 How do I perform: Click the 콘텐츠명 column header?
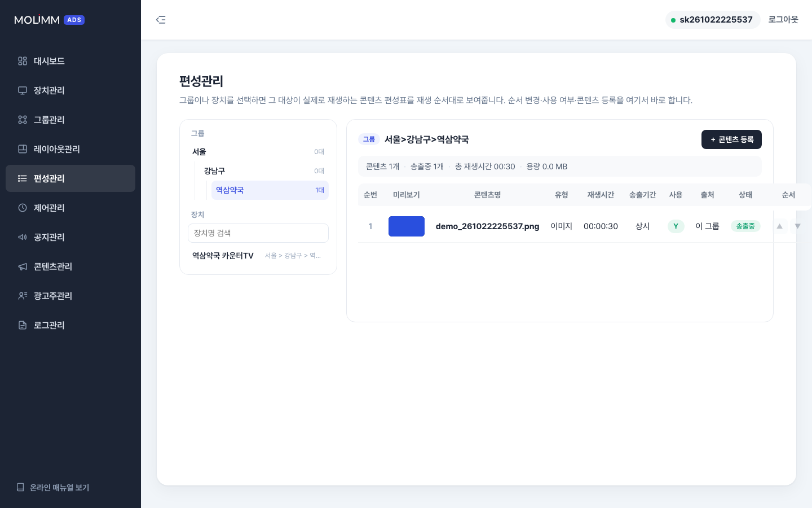coord(487,195)
